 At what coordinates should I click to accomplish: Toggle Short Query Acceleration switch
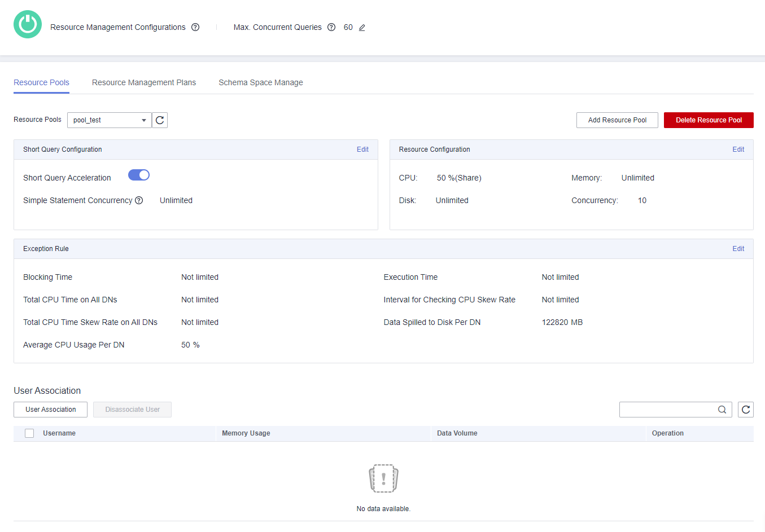(x=139, y=175)
